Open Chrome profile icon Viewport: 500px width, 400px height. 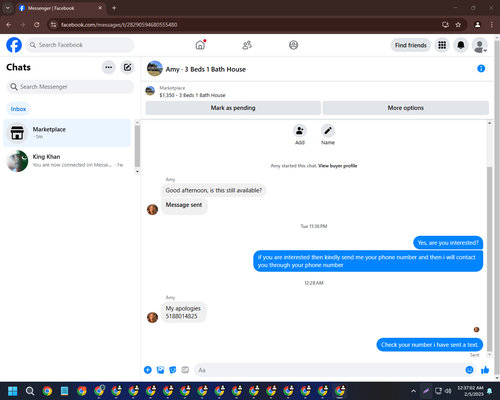477,25
